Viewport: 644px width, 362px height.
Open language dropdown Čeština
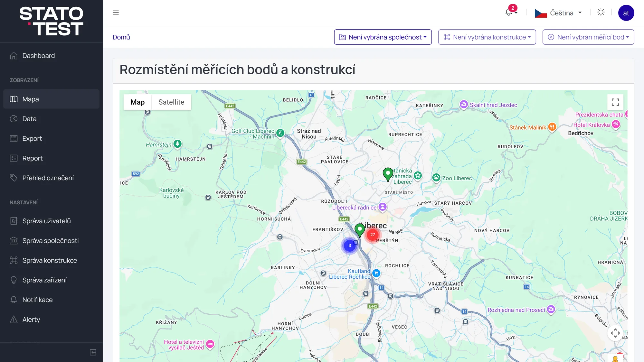(x=558, y=13)
